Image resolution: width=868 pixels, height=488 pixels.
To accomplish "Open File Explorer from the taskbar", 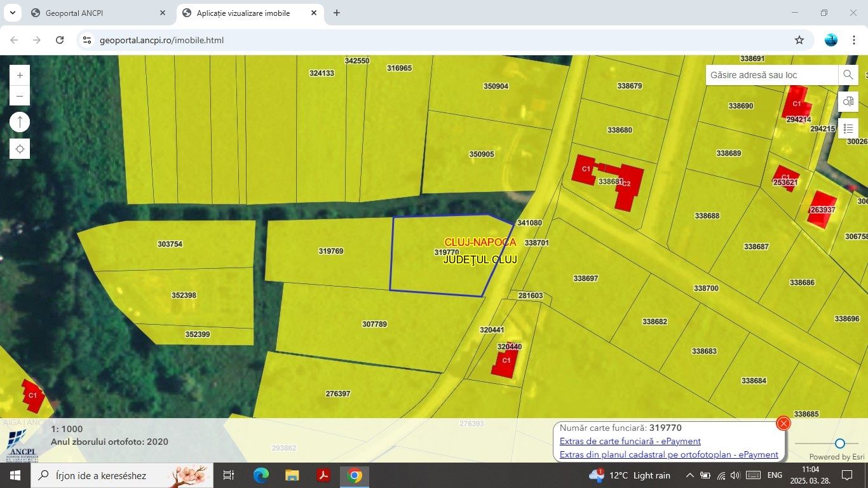I will [292, 475].
